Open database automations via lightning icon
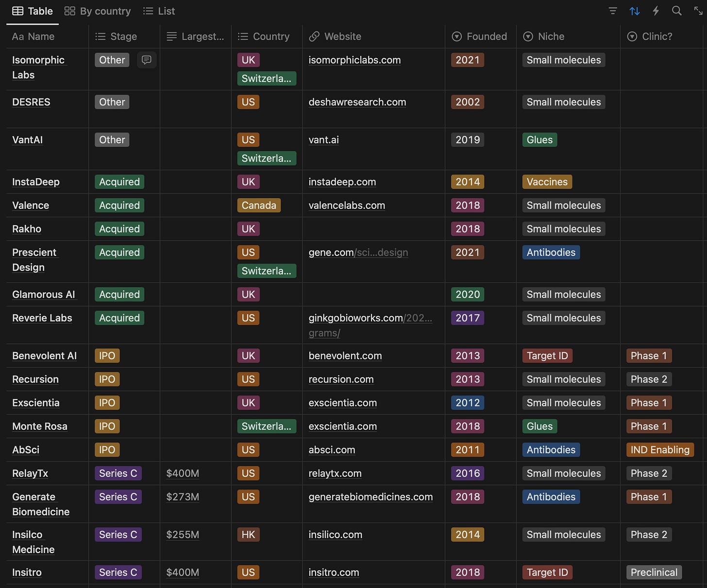This screenshot has height=588, width=707. pyautogui.click(x=656, y=11)
